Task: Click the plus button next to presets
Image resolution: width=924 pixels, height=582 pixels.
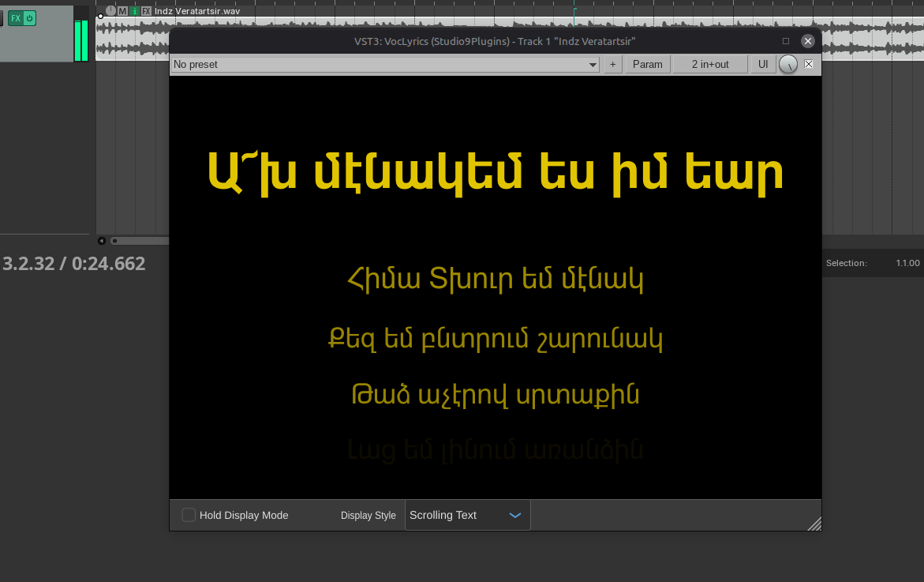Action: coord(613,64)
